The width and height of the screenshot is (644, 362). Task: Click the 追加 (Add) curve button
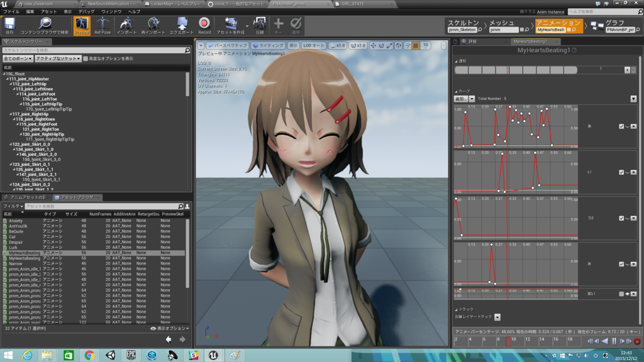(460, 99)
